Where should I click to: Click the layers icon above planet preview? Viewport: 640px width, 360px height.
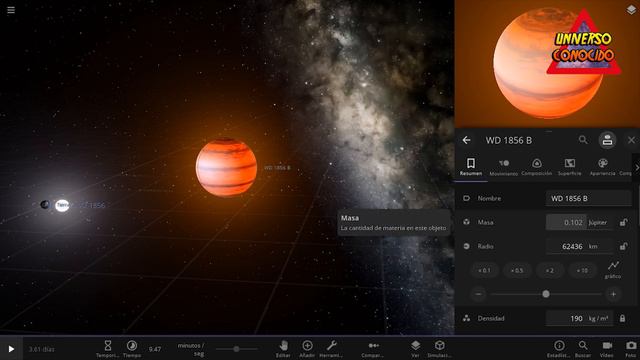tap(631, 10)
